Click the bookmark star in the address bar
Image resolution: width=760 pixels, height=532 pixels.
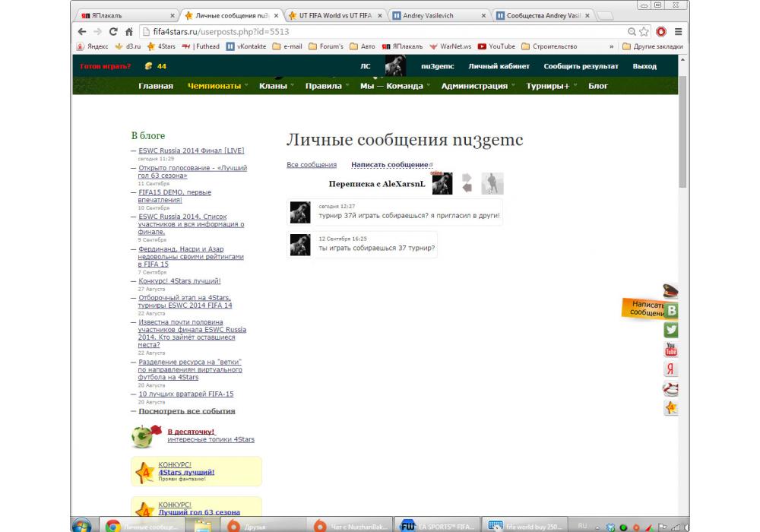[644, 32]
